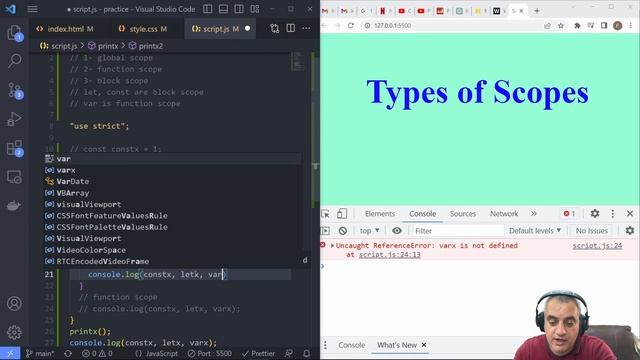This screenshot has height=360, width=640.
Task: Reload the browser page
Action: point(351,25)
